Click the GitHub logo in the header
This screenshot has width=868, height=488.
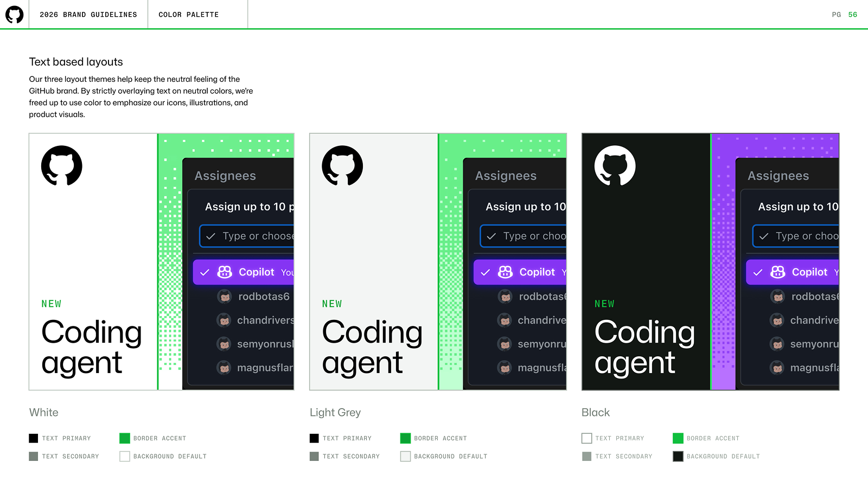(15, 15)
